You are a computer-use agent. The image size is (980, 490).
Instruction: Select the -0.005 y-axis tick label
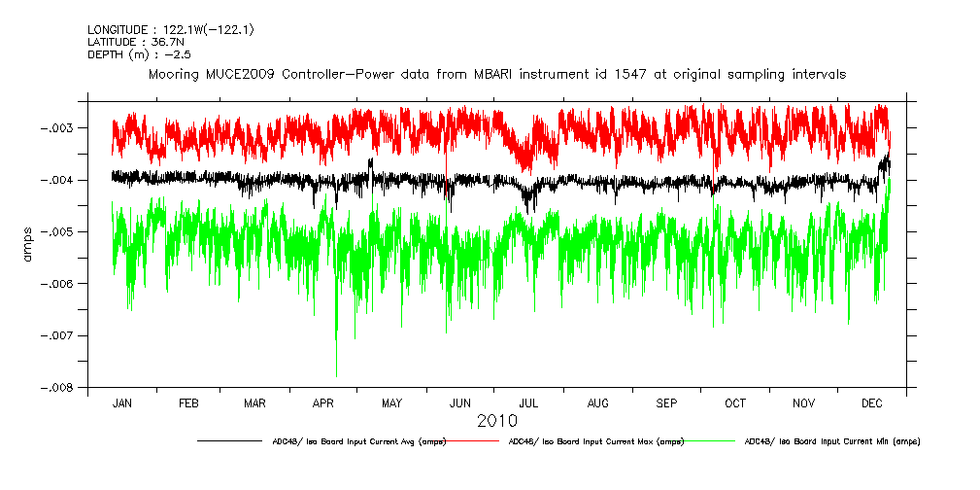pyautogui.click(x=62, y=232)
